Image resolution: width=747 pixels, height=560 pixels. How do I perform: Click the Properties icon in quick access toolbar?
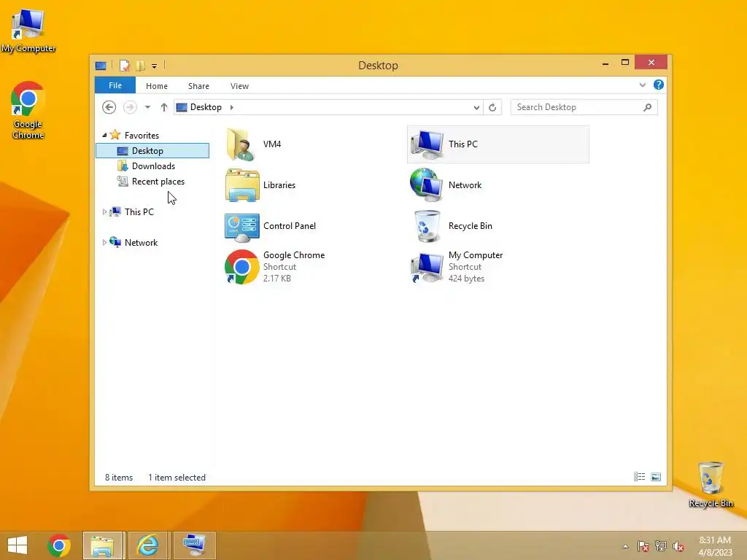[x=124, y=66]
